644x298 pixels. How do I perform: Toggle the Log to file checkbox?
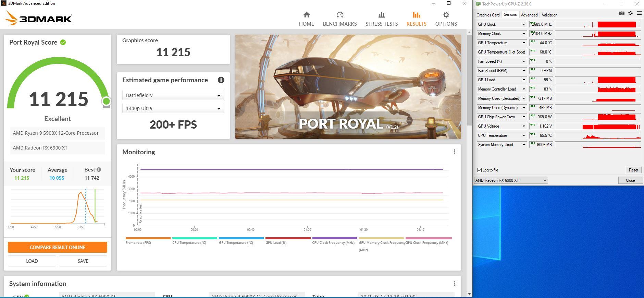click(480, 170)
